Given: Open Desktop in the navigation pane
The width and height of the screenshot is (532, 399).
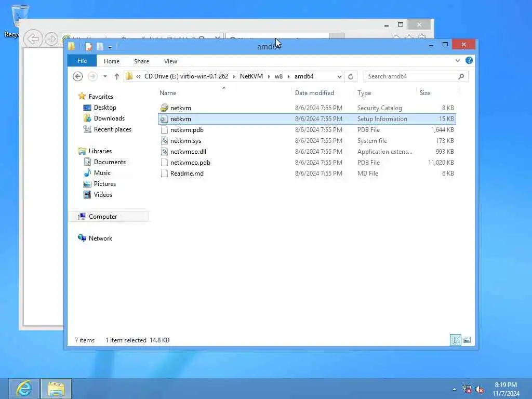Looking at the screenshot, I should 105,107.
